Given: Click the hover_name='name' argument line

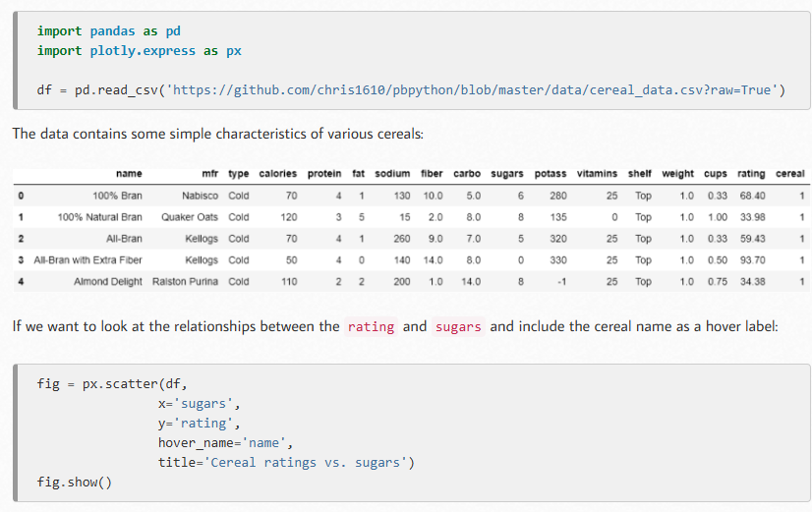Looking at the screenshot, I should click(x=226, y=443).
